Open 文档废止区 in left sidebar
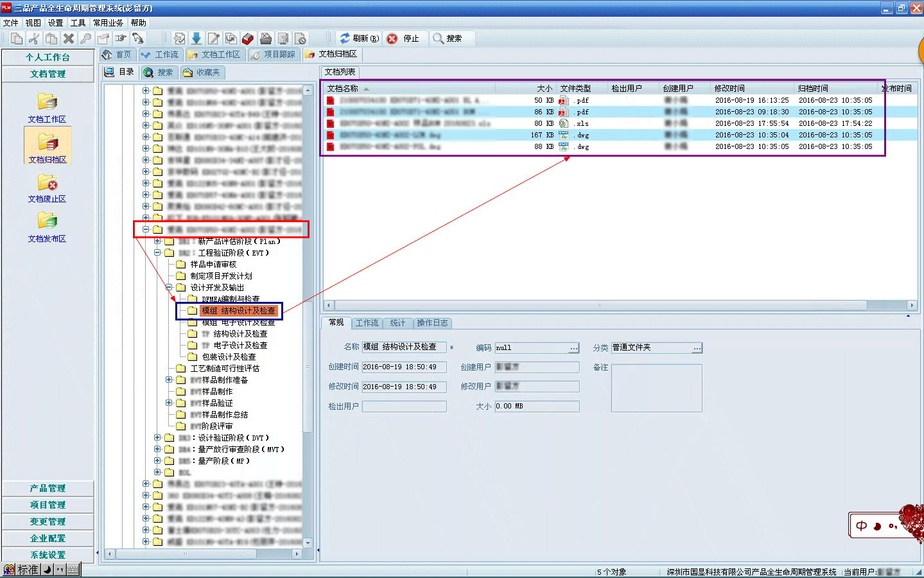 pyautogui.click(x=47, y=188)
